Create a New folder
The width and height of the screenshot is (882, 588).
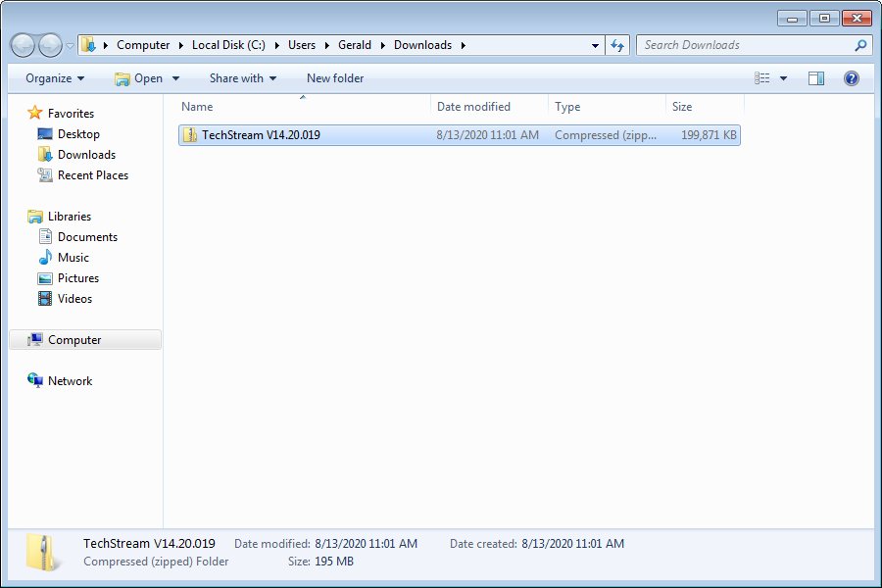click(x=335, y=78)
